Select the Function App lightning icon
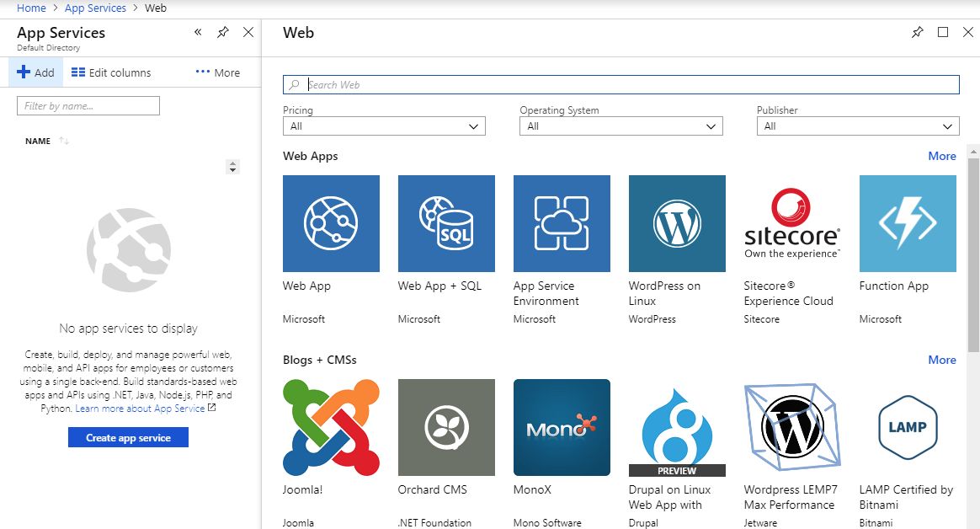Screen dimensions: 980x529 pos(908,223)
